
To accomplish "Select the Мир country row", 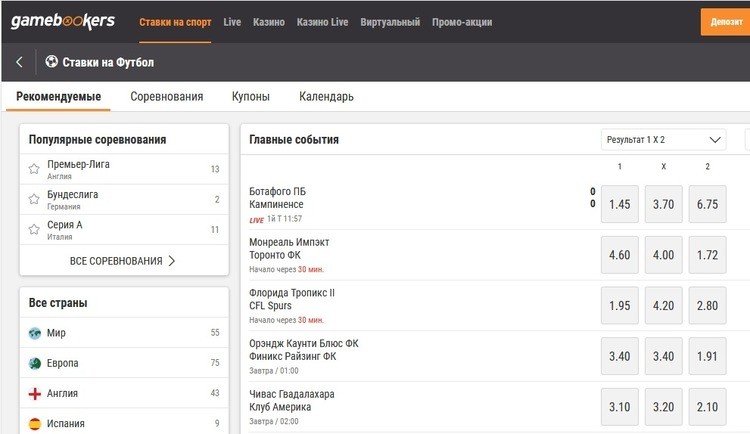I will 124,333.
